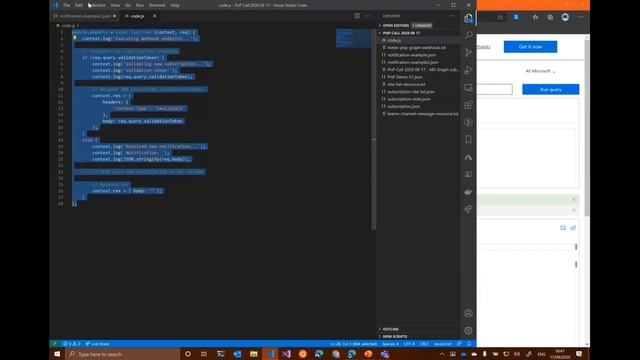
Task: Open the Terminal menu
Action: coord(157,5)
